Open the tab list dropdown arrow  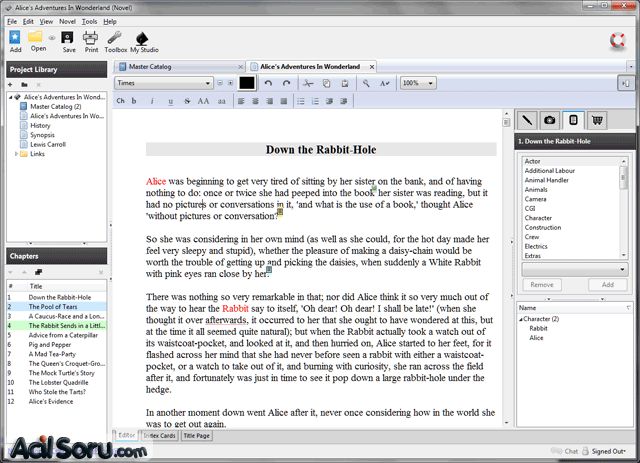(631, 66)
